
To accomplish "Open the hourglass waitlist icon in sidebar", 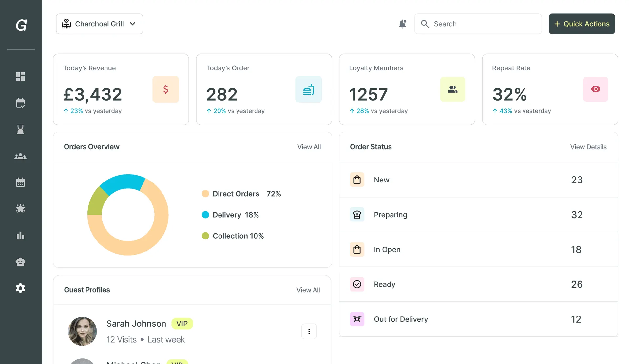I will (x=20, y=129).
